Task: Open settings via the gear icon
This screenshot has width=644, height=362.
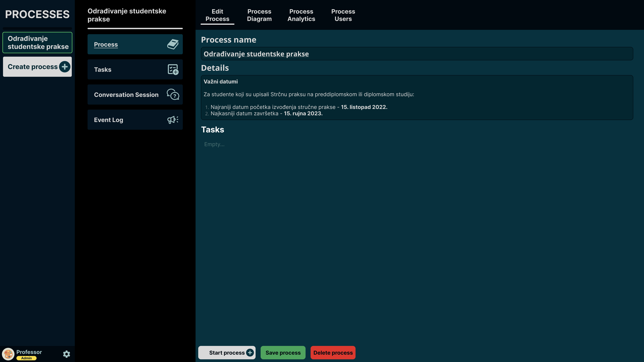Action: click(x=67, y=354)
